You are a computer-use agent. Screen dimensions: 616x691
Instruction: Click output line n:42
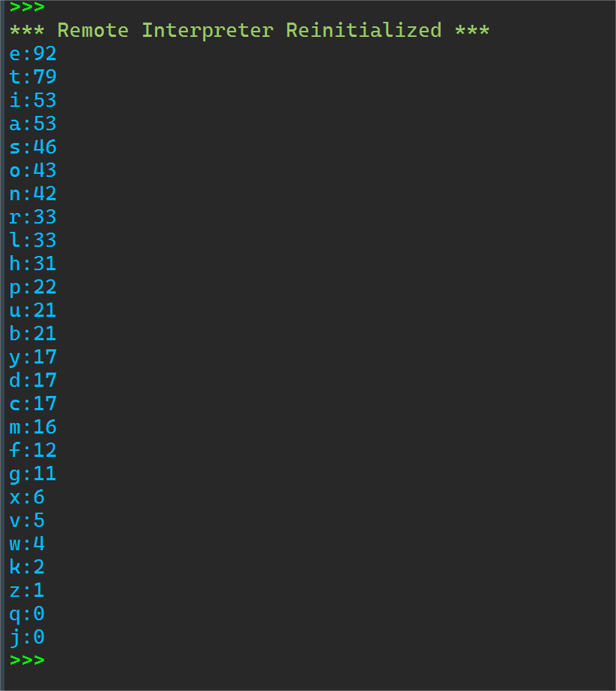click(x=33, y=194)
